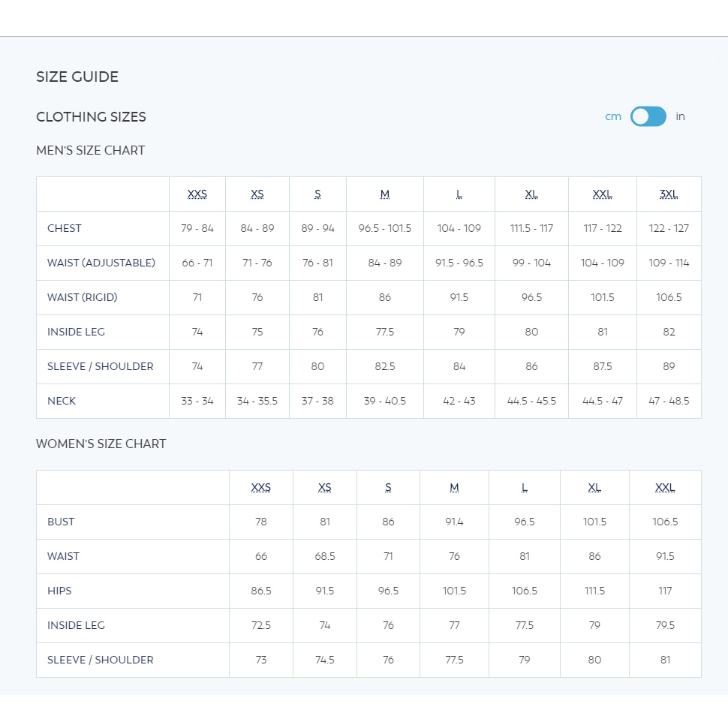The image size is (728, 728).
Task: Select the 'in' unit label
Action: pyautogui.click(x=680, y=116)
